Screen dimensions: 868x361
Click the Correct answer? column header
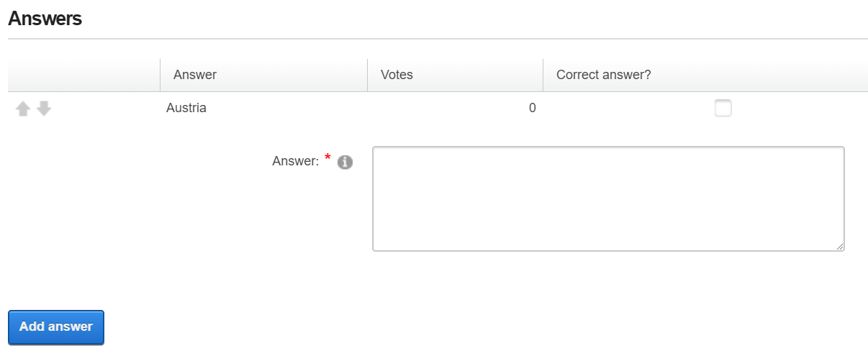603,75
